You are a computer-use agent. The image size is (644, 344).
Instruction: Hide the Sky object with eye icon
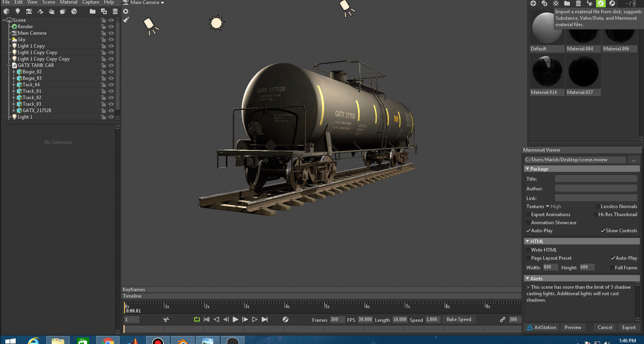pyautogui.click(x=111, y=40)
